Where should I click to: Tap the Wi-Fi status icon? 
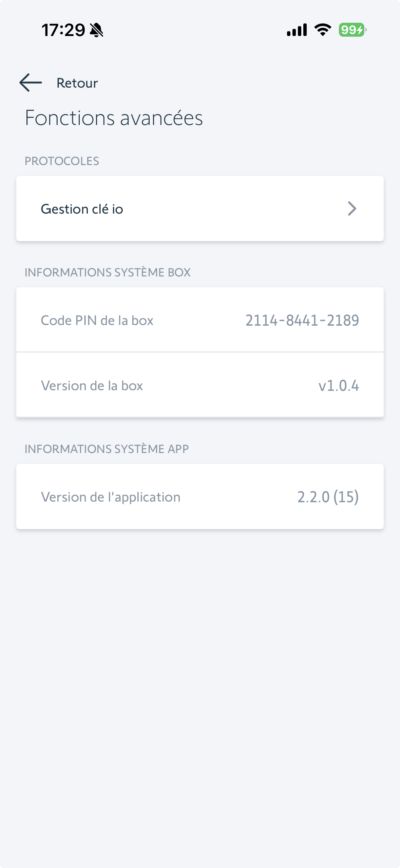point(323,30)
